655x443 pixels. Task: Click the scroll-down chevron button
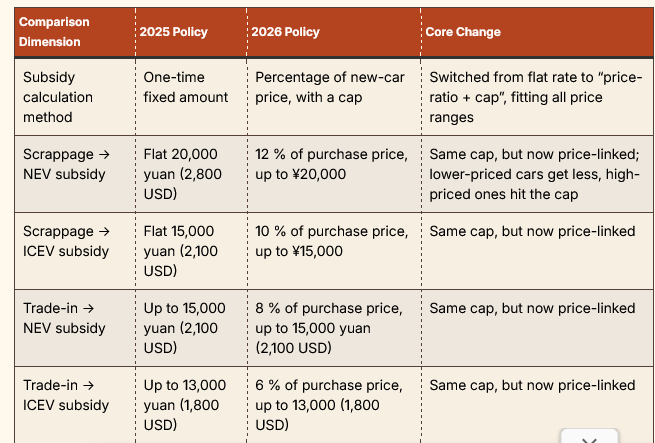pos(589,437)
